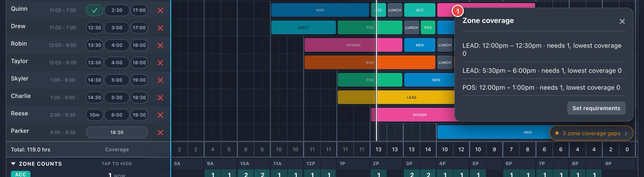Click Robin's 18:00 time pill
644x177 pixels.
(139, 45)
